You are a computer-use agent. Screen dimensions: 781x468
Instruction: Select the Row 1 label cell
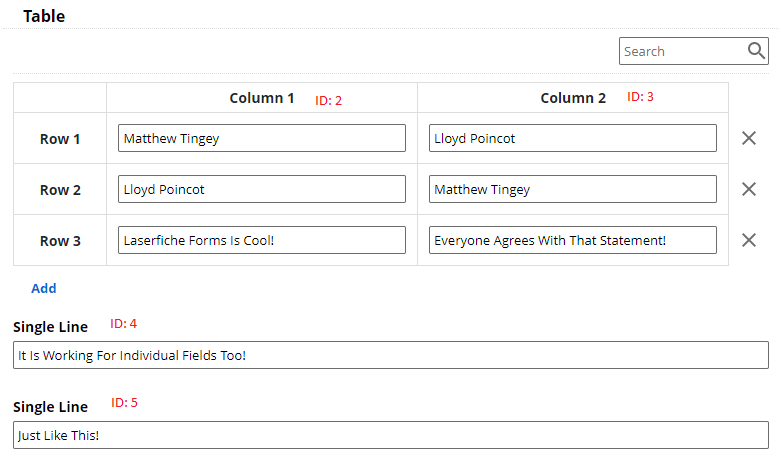click(x=60, y=138)
